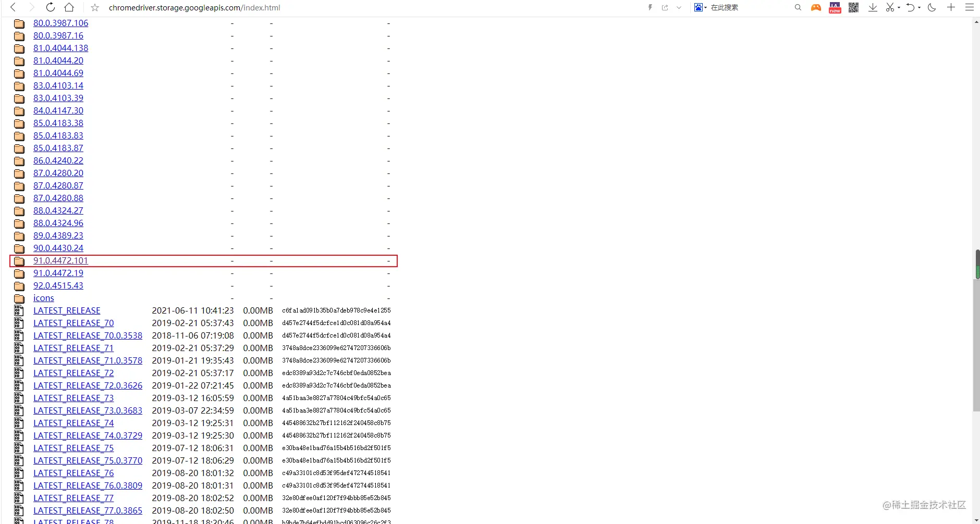Screen dimensions: 980x524
Task: Open the LATEST_RELEASE_72.0.3626 file link
Action: click(x=88, y=385)
